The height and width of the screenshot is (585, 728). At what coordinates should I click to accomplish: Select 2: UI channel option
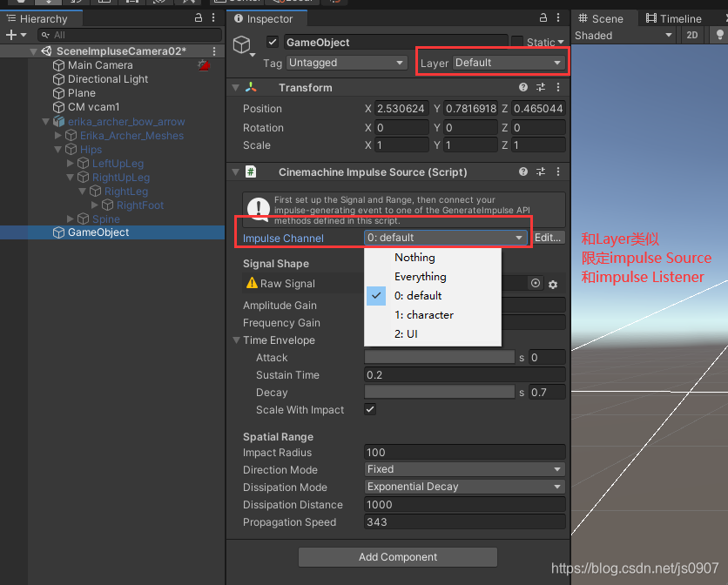[x=433, y=333]
